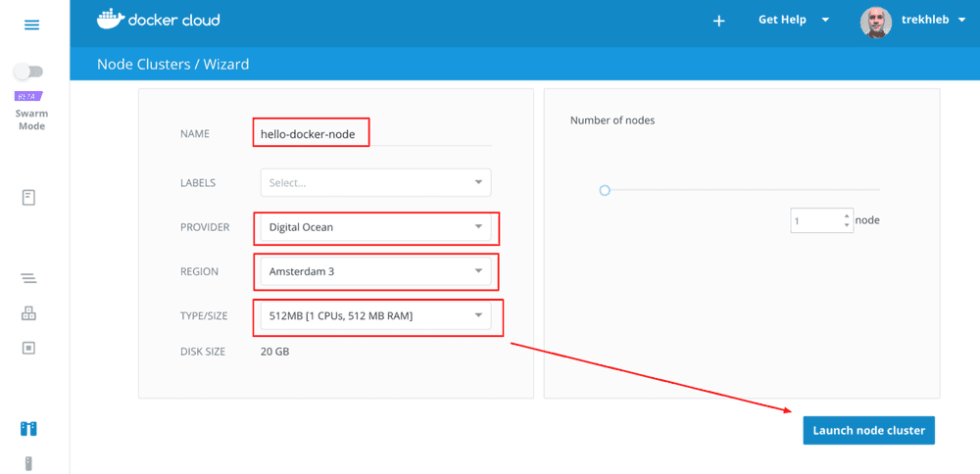Click the Node Clusters / Wizard breadcrumb
The height and width of the screenshot is (474, 980).
(173, 64)
